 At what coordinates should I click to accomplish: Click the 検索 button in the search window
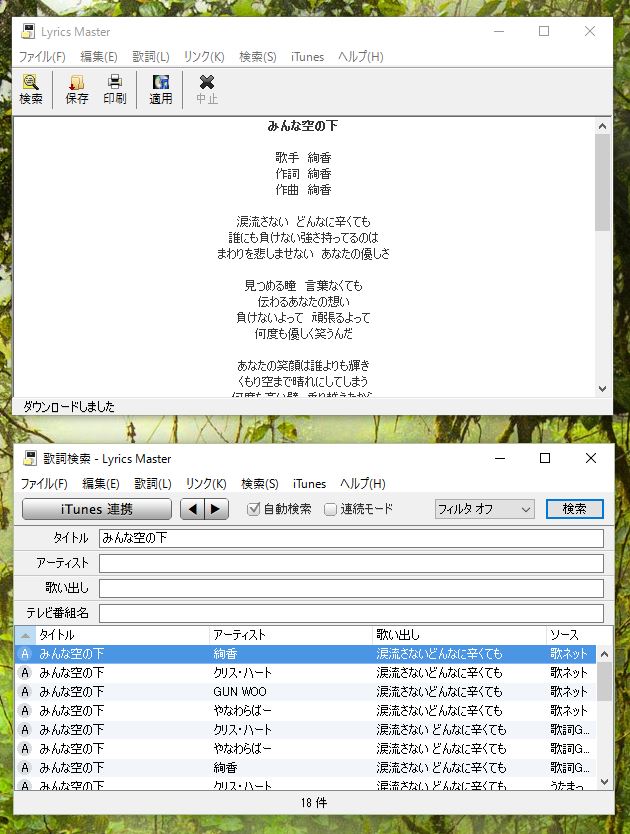[575, 509]
